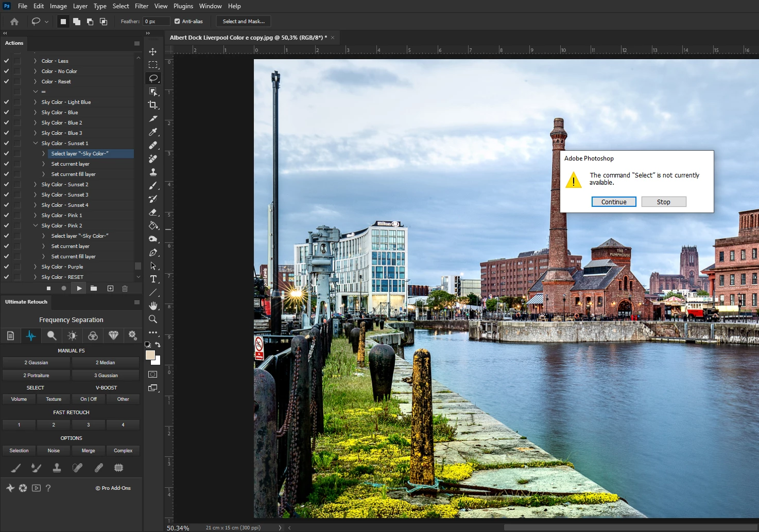Select the Paint Bucket tool
This screenshot has width=759, height=532.
[x=153, y=225]
